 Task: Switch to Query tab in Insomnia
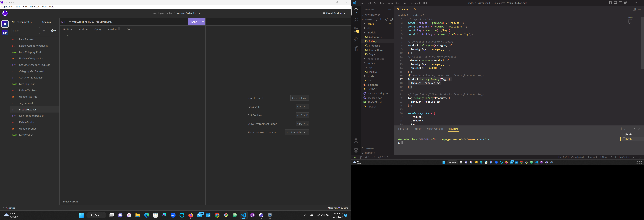[x=98, y=30]
